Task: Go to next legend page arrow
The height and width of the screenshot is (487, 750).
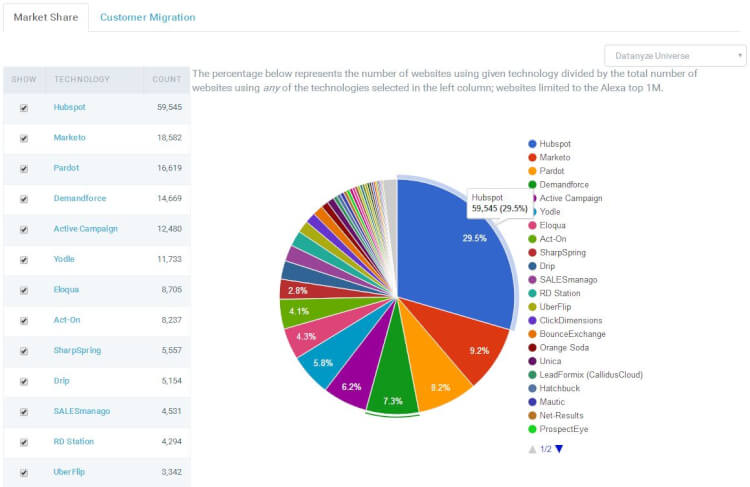Action: pos(559,449)
